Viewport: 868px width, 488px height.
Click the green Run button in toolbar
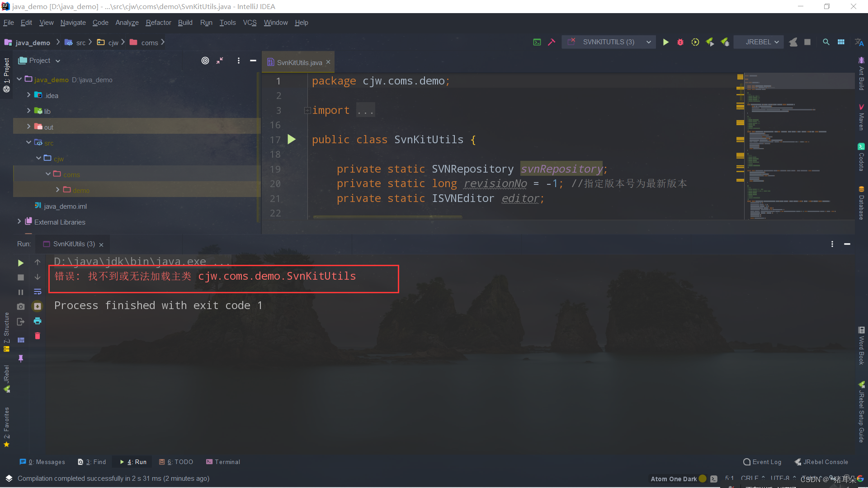pyautogui.click(x=665, y=42)
